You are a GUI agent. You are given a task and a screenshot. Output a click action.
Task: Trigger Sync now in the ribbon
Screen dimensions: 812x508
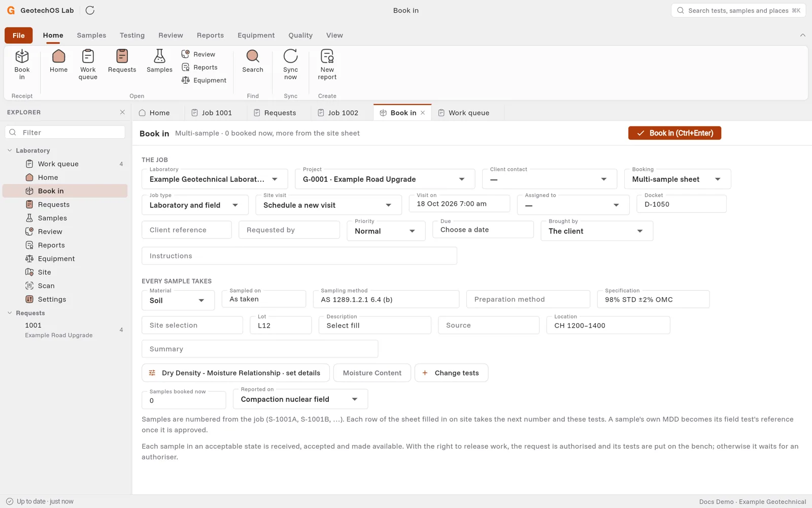[290, 65]
